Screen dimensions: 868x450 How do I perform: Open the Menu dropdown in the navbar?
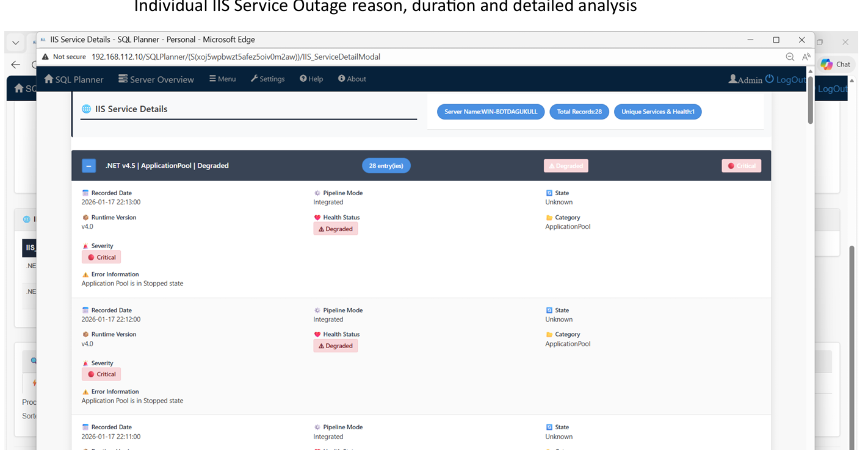(222, 79)
